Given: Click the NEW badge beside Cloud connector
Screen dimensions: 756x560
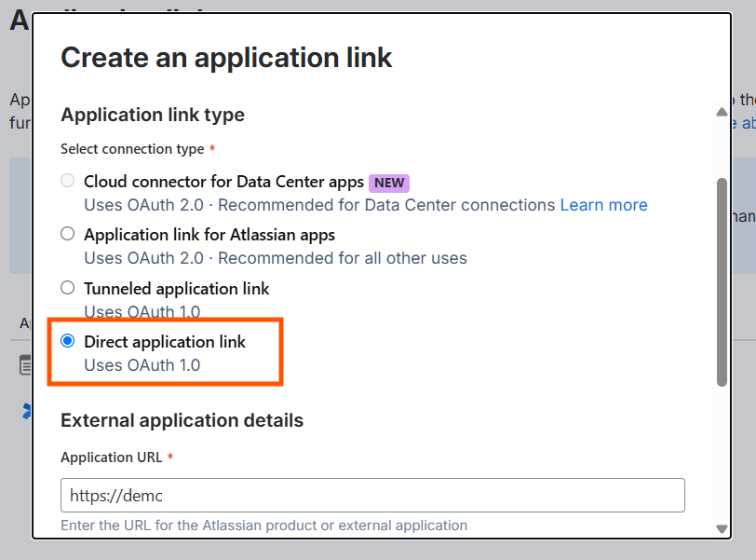Looking at the screenshot, I should (x=389, y=183).
